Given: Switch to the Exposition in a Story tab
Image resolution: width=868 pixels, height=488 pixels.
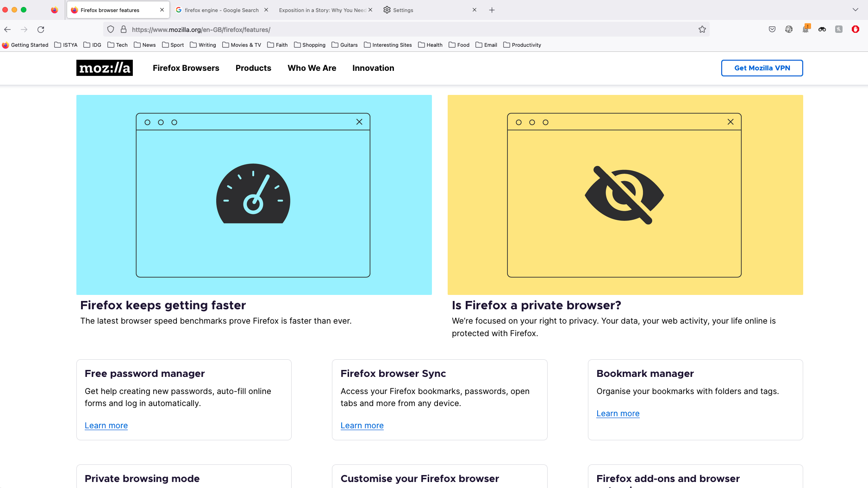Looking at the screenshot, I should [x=323, y=10].
